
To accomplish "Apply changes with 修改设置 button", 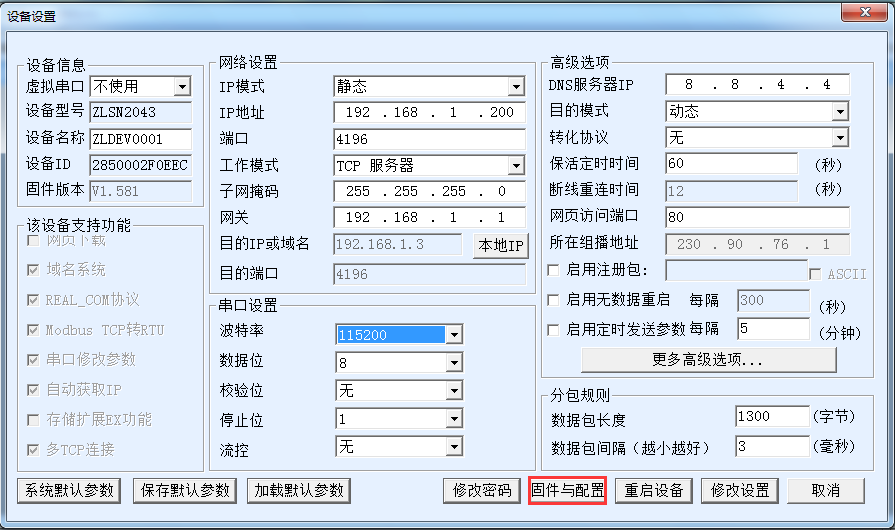I will click(740, 490).
